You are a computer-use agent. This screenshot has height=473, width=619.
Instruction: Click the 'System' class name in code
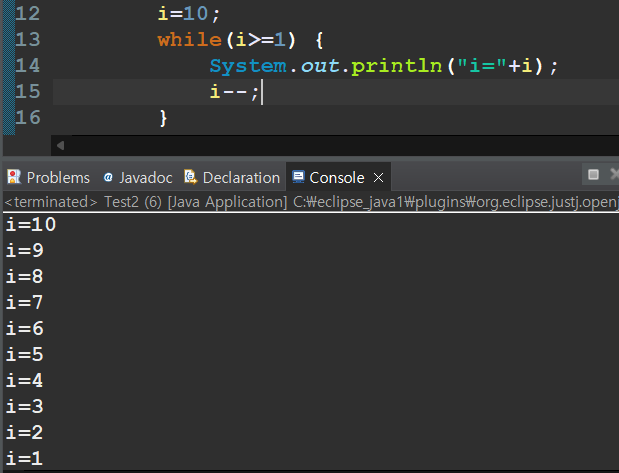coord(248,66)
